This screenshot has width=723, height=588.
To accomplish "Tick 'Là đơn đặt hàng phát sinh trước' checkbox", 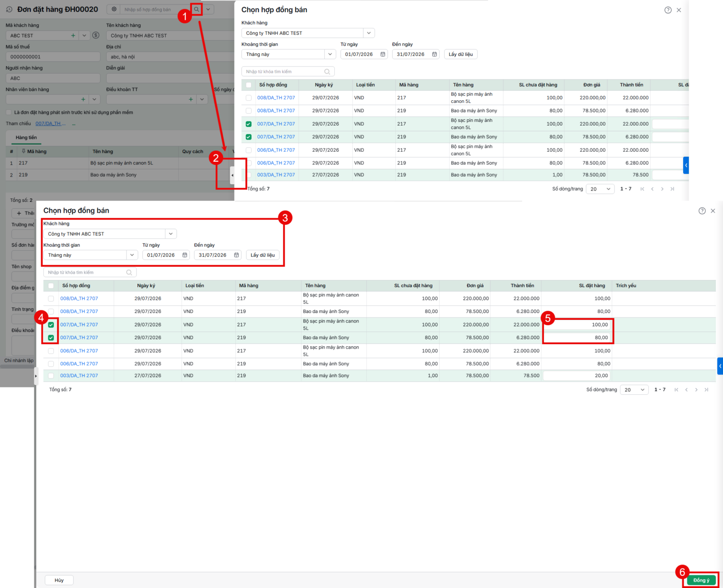I will point(9,112).
